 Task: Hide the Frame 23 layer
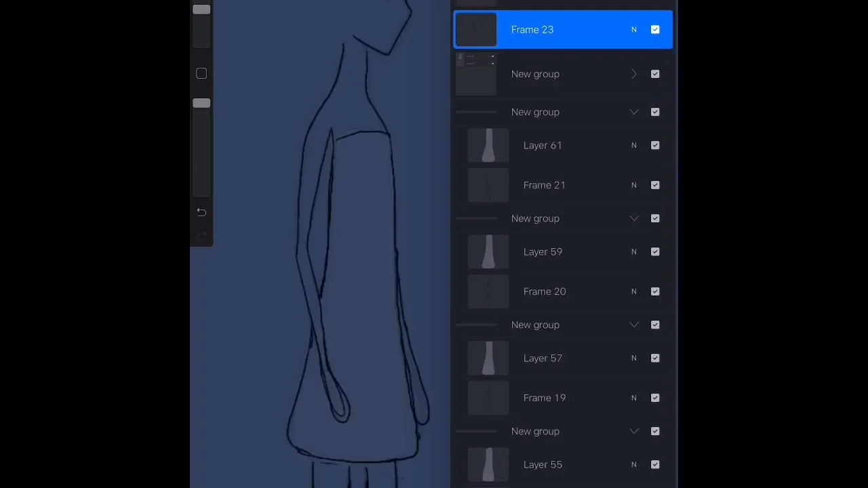click(655, 30)
